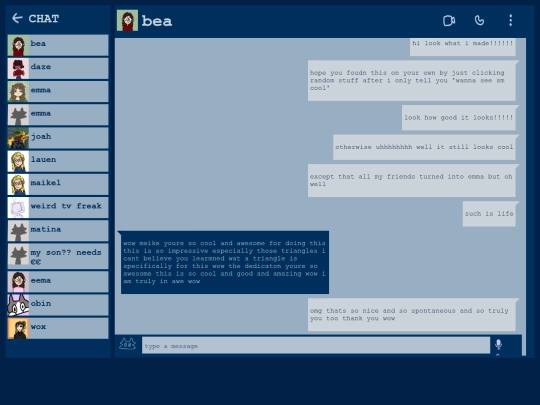This screenshot has width=540, height=405.
Task: Open the chat with daze
Action: coord(58,68)
